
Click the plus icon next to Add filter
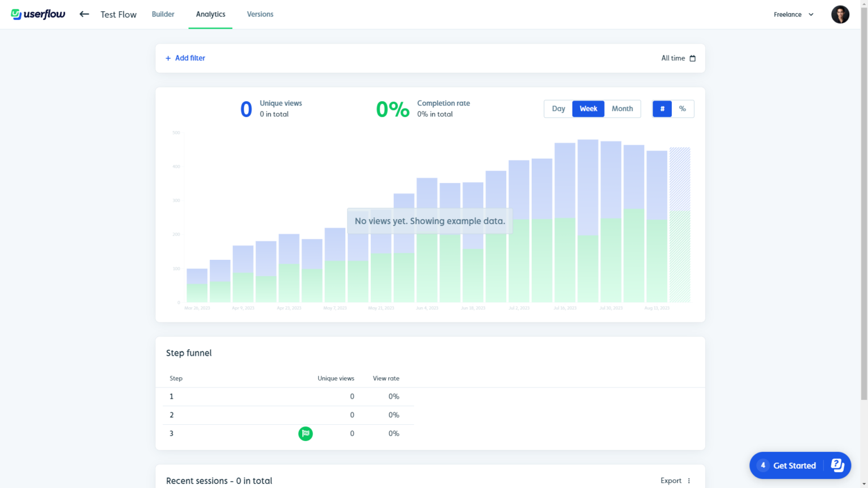(x=168, y=58)
